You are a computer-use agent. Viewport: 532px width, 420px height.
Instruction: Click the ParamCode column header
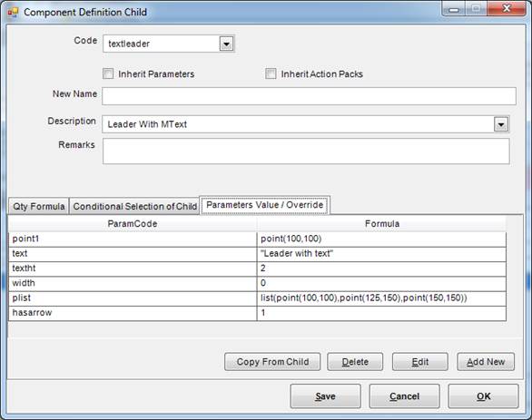(133, 224)
